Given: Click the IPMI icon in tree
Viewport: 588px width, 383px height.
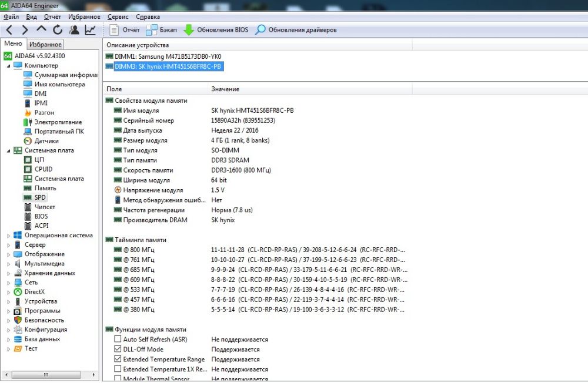Looking at the screenshot, I should click(x=28, y=103).
